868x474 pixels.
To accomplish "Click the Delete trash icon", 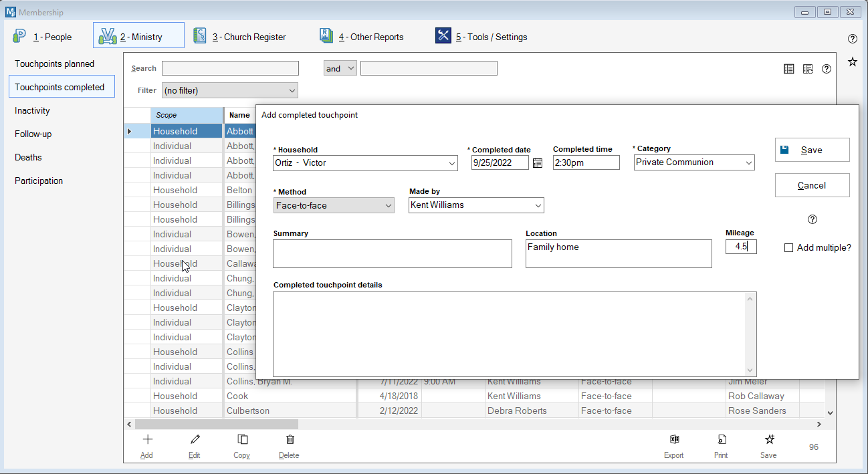I will [x=290, y=440].
